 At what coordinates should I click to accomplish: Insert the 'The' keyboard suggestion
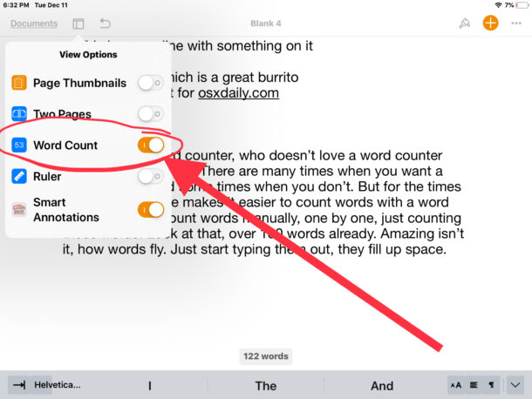(x=266, y=386)
